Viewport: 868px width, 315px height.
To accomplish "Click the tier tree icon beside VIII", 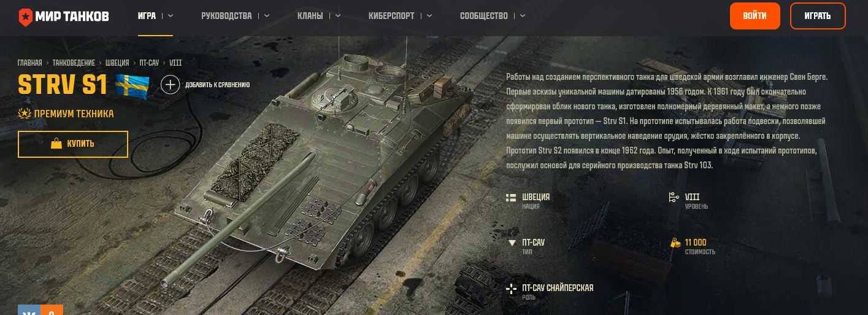I will pyautogui.click(x=673, y=197).
